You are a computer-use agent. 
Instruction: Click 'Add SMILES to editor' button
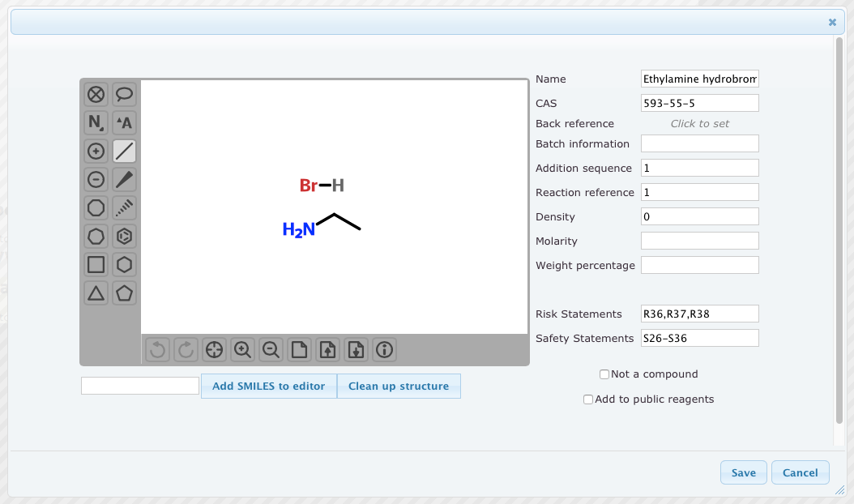(268, 386)
